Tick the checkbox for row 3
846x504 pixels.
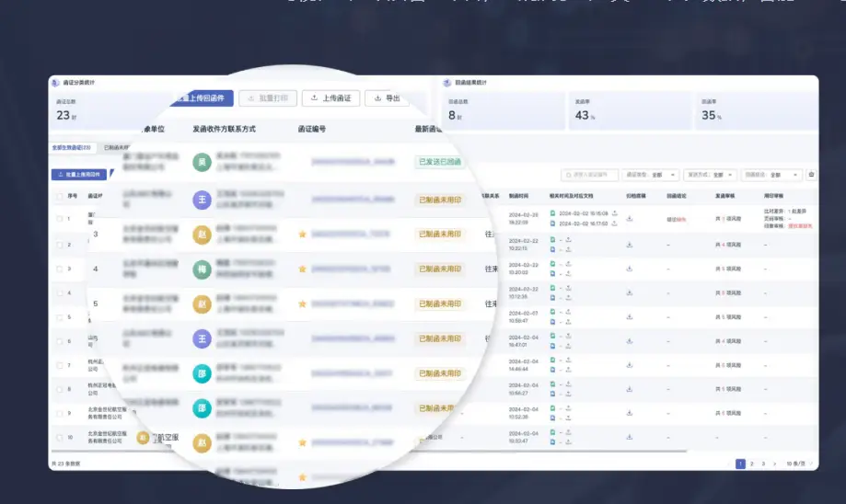(x=59, y=269)
